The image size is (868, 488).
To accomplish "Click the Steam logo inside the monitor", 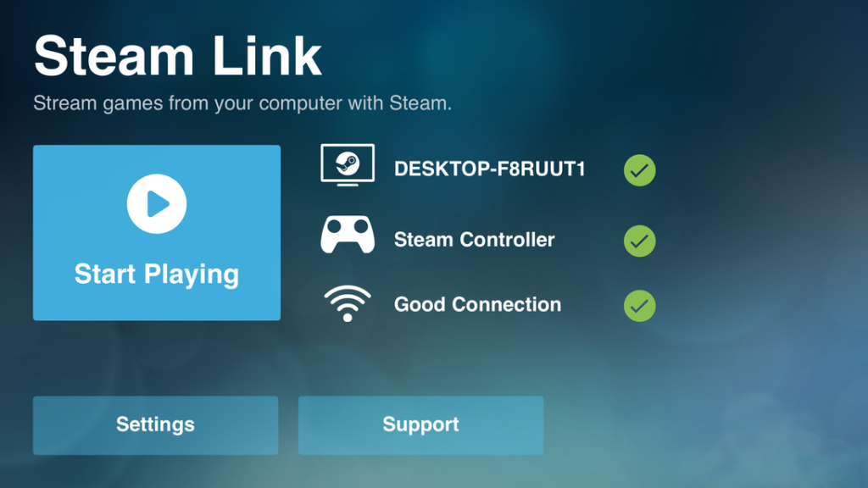I will tap(348, 164).
